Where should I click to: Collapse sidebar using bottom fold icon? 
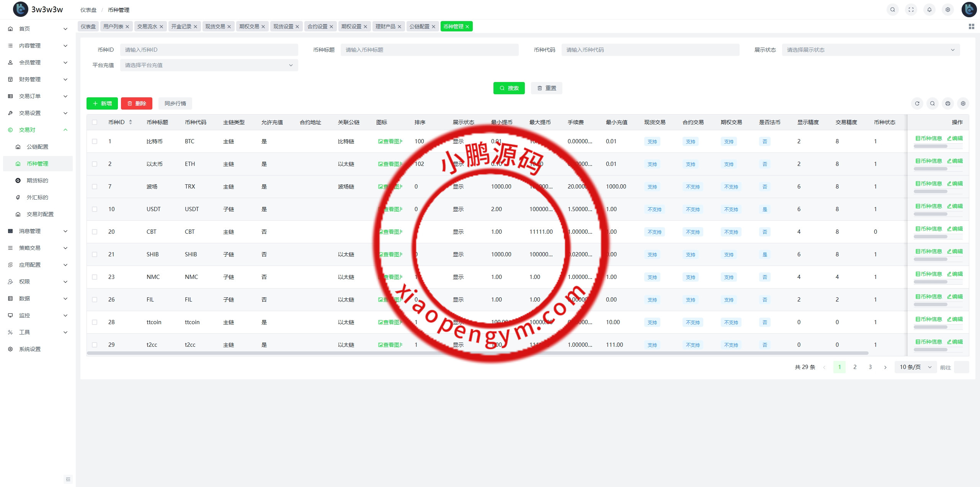coord(68,479)
